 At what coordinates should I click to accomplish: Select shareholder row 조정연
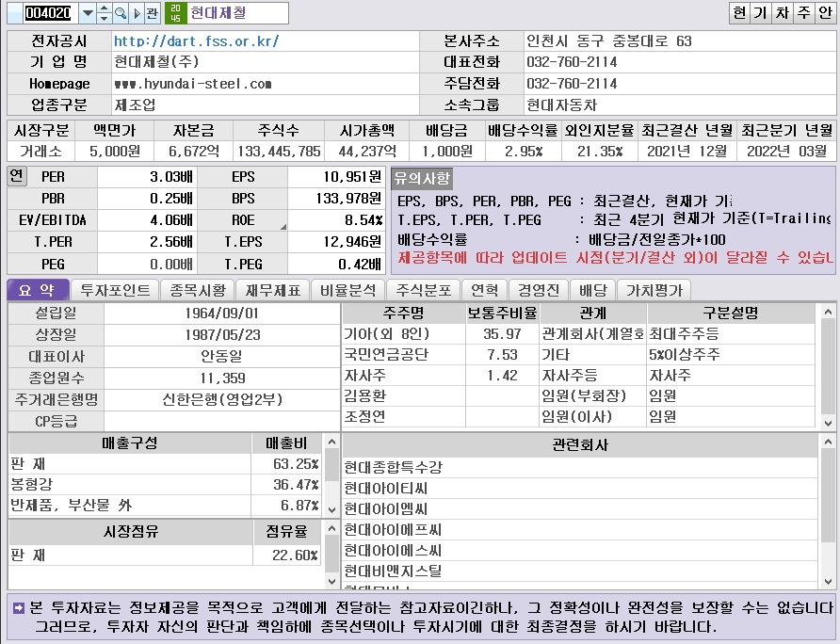578,416
